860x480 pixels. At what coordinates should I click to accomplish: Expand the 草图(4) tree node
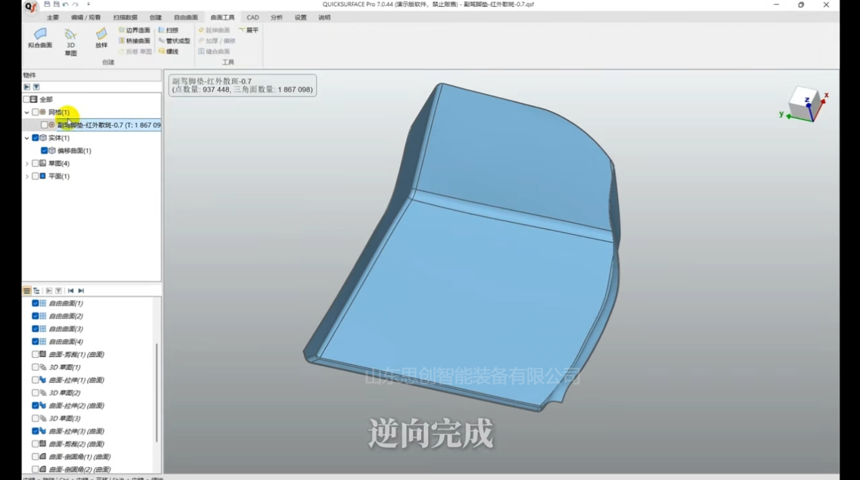27,163
